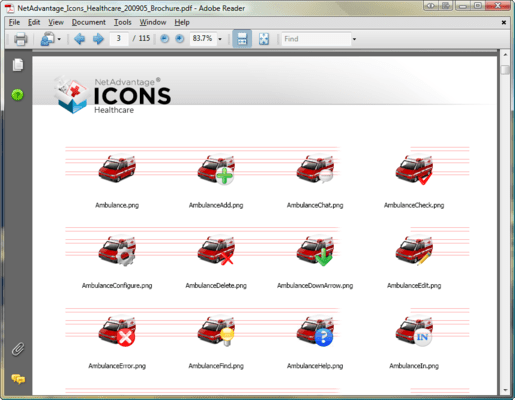Open the Pages panel in sidebar

[x=18, y=65]
